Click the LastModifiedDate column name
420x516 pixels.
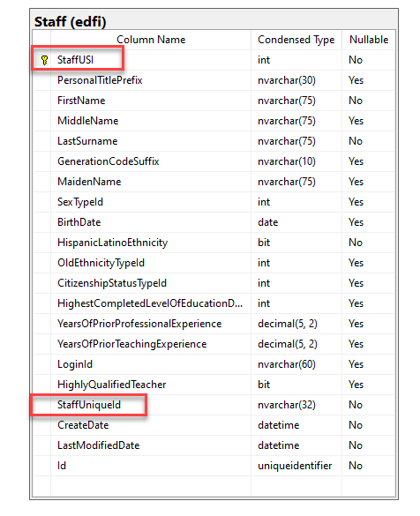pyautogui.click(x=99, y=445)
